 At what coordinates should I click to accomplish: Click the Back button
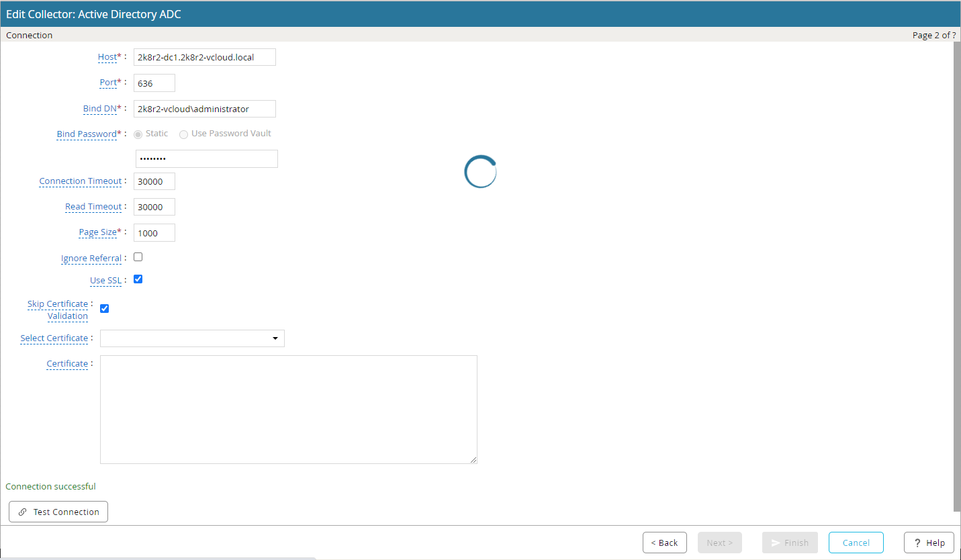(664, 543)
